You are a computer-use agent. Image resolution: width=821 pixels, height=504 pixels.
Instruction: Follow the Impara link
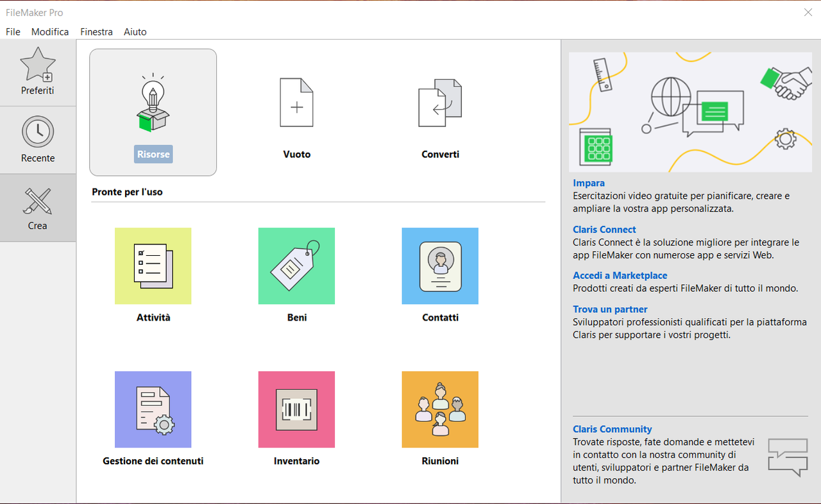pyautogui.click(x=589, y=183)
